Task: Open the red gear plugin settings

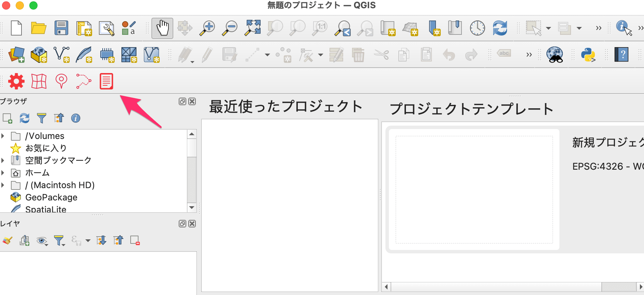Action: (x=16, y=81)
